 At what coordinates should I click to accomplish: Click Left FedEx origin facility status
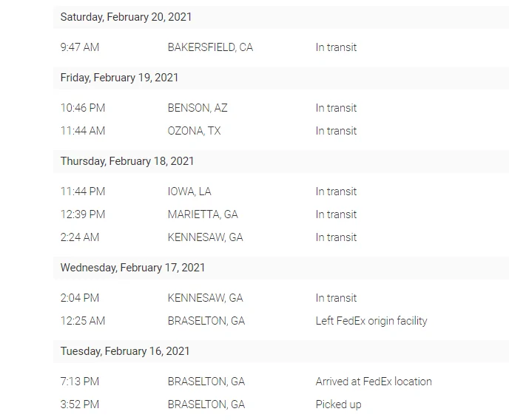point(371,321)
